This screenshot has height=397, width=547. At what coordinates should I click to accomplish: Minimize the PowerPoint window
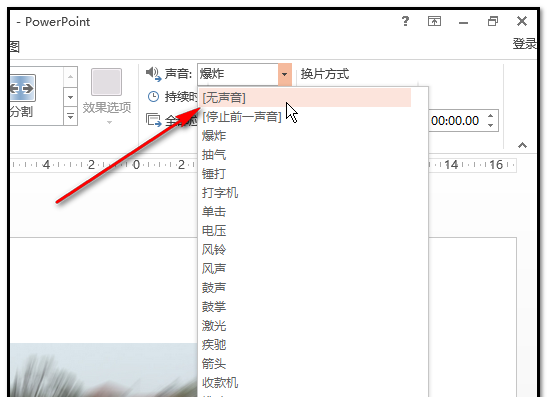point(463,23)
